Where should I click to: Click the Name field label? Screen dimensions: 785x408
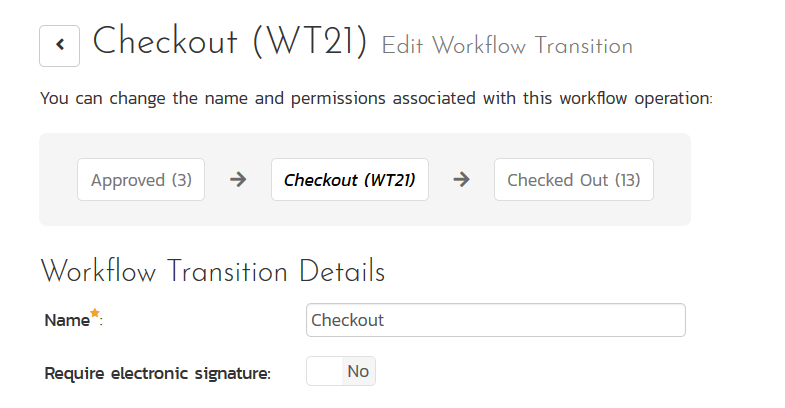coord(66,321)
